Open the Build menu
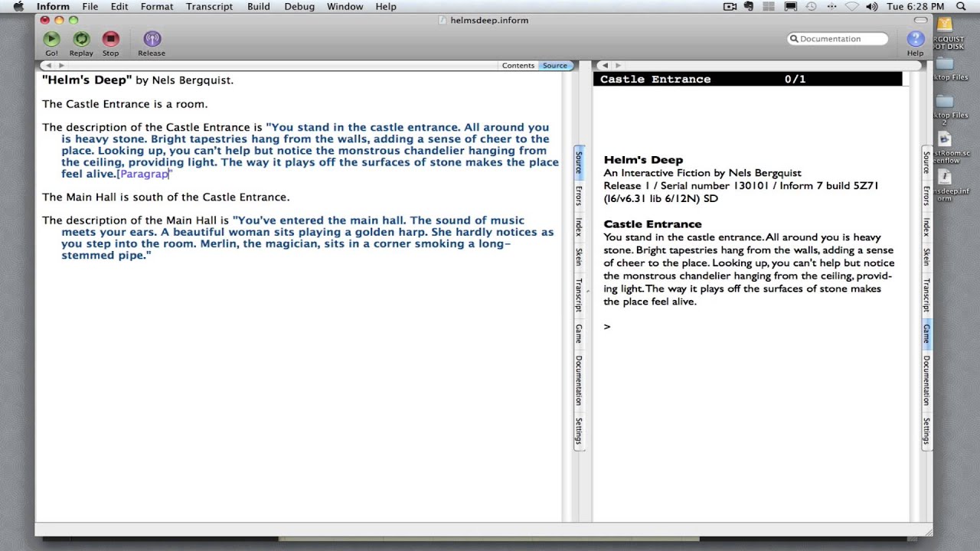 pyautogui.click(x=259, y=6)
